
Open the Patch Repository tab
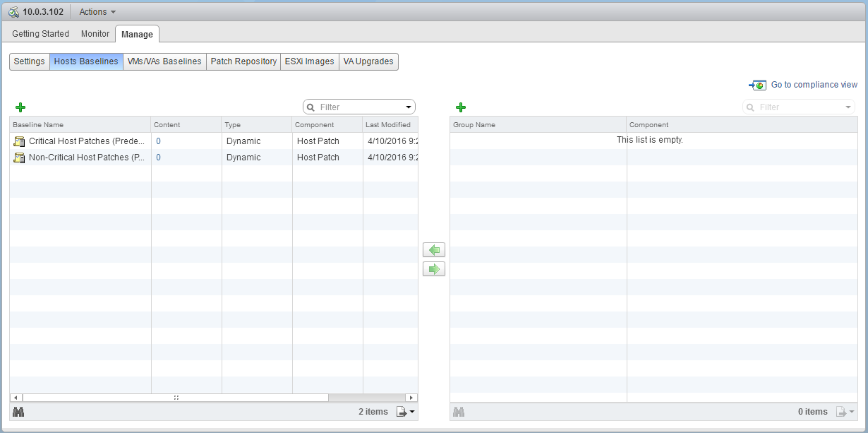pyautogui.click(x=243, y=61)
